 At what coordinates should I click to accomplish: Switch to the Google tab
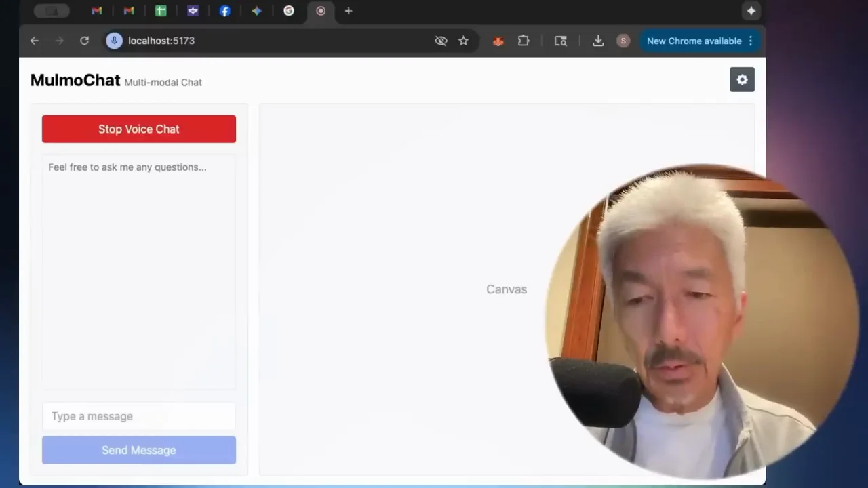pos(289,11)
